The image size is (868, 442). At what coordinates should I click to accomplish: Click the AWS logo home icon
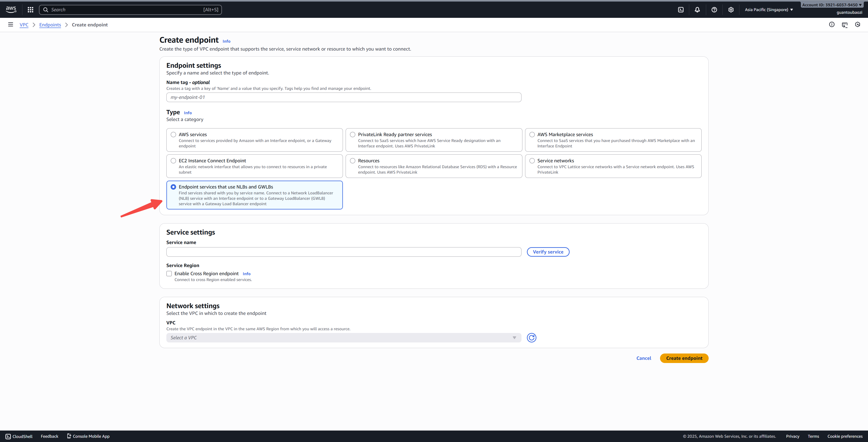11,9
